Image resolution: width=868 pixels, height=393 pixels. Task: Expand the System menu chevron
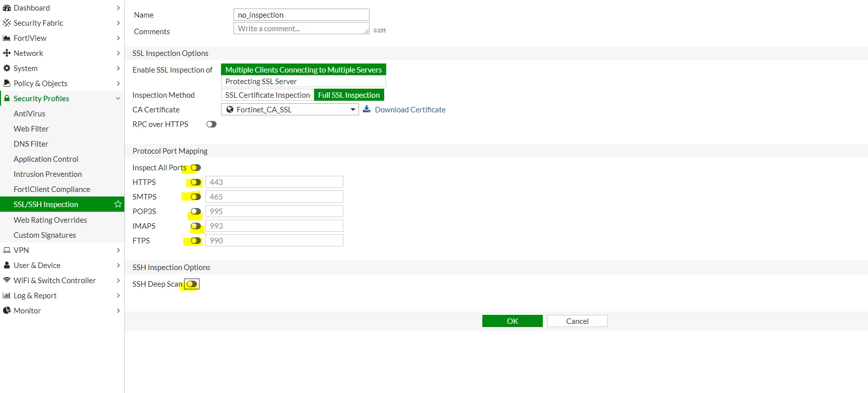[118, 69]
